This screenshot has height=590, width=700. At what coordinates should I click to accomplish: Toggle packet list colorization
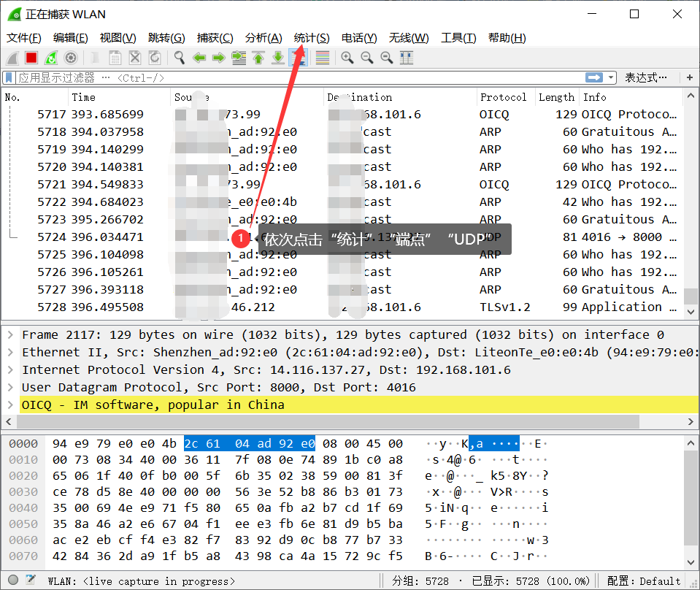322,58
